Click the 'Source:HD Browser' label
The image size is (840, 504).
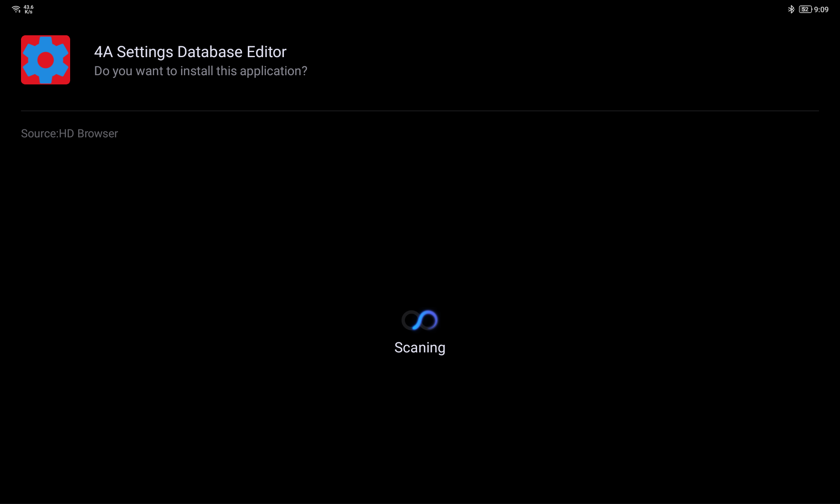69,134
